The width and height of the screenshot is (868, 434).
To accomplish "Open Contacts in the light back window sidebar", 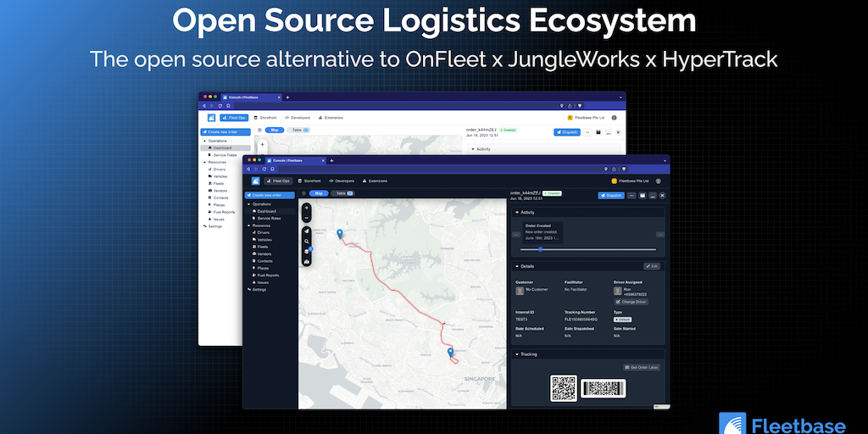I will pos(221,198).
